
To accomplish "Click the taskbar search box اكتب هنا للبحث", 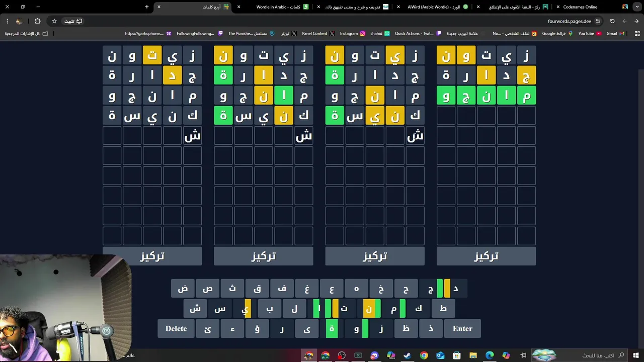I will [x=580, y=355].
